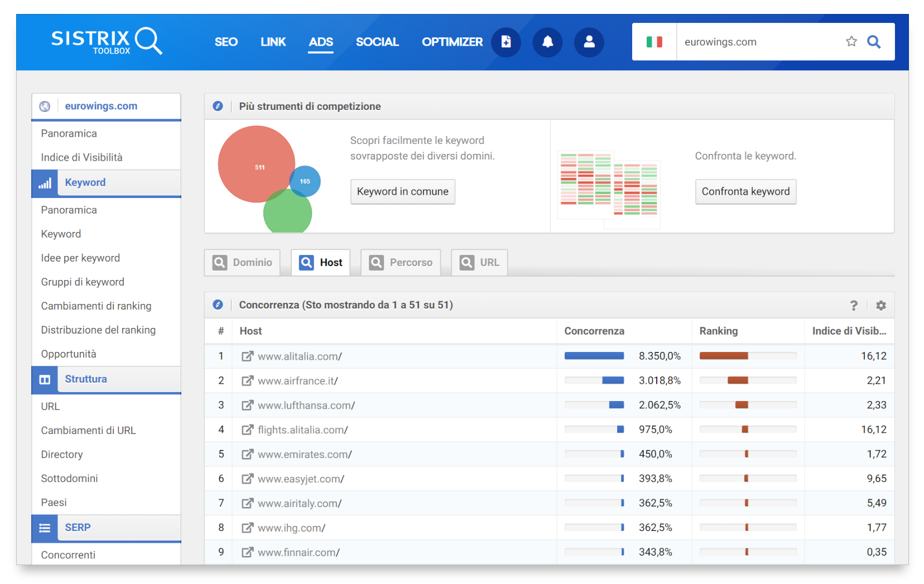Open Opportunità in sidebar
This screenshot has height=584, width=924.
click(69, 354)
